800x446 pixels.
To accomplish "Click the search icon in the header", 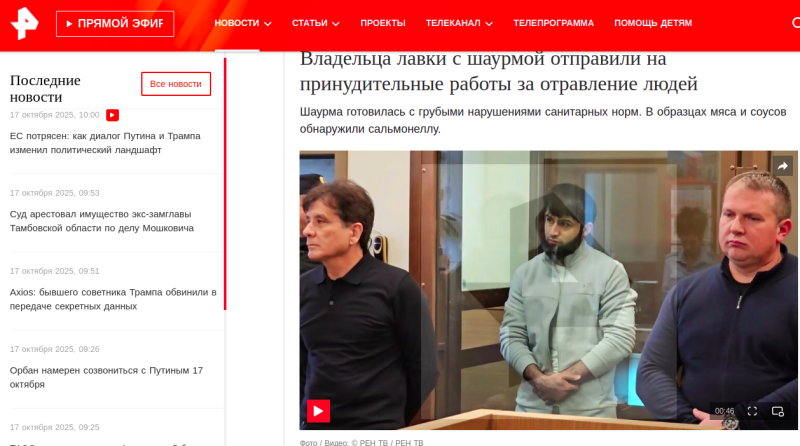I will [796, 23].
